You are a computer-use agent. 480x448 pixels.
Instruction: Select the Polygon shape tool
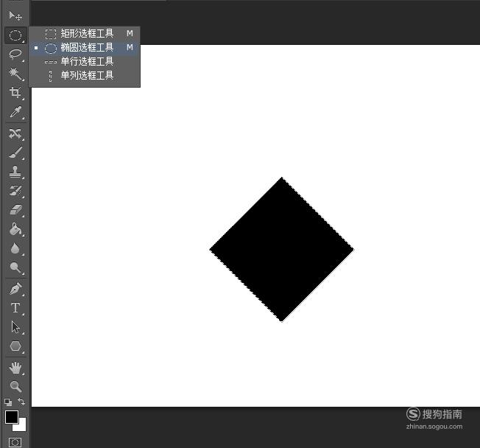tap(15, 346)
